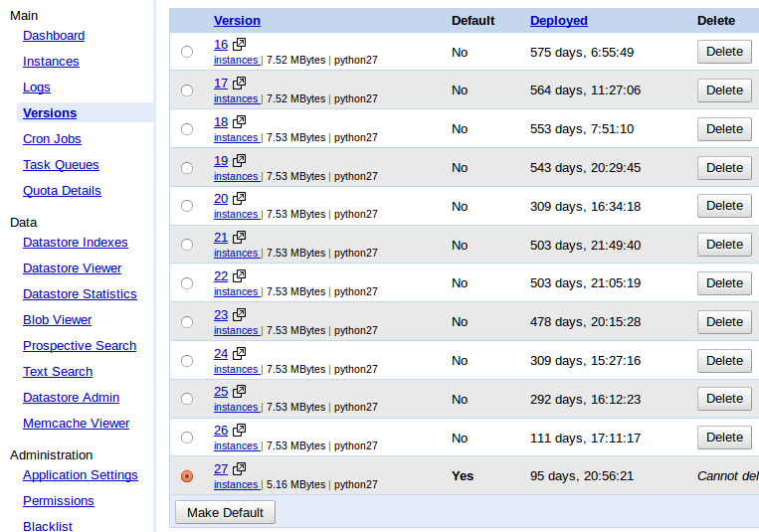Delete version 19 using its Delete button
The height and width of the screenshot is (532, 759).
[x=723, y=167]
